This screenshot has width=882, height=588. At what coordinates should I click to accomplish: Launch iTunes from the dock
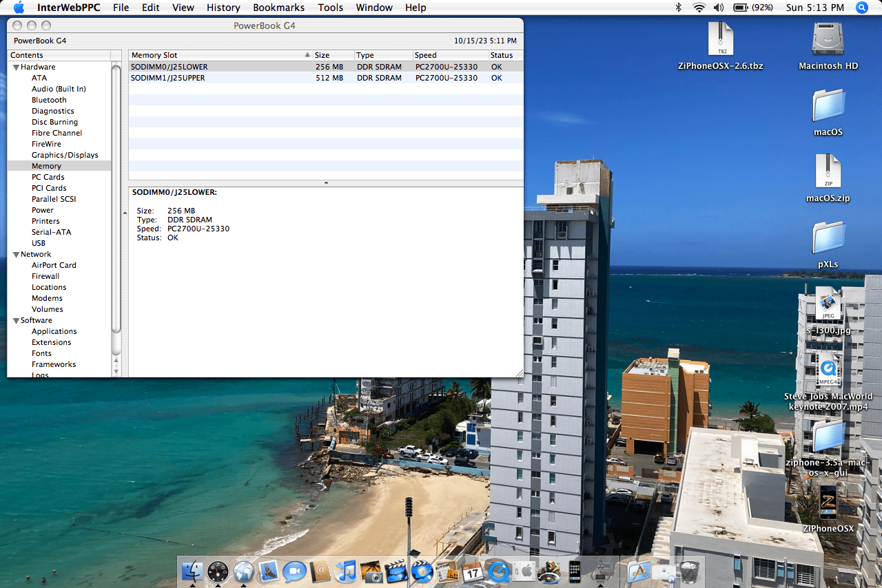pyautogui.click(x=346, y=571)
